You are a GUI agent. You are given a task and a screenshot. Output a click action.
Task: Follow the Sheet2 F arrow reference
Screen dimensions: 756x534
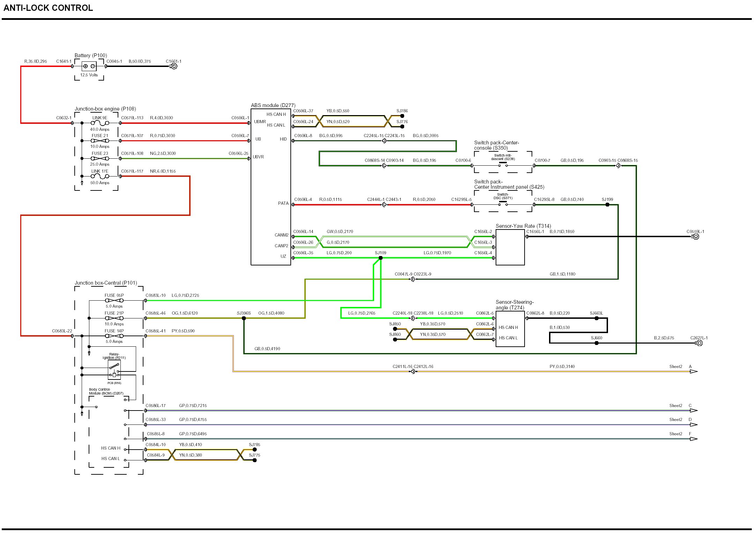(694, 439)
